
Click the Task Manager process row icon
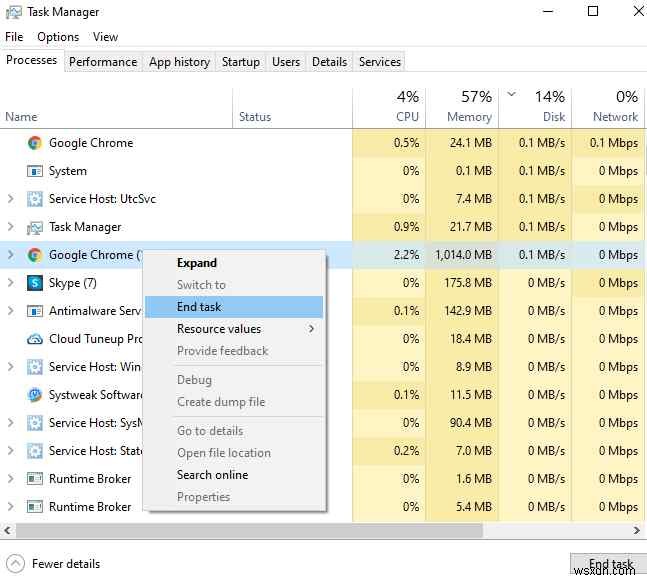(x=35, y=227)
